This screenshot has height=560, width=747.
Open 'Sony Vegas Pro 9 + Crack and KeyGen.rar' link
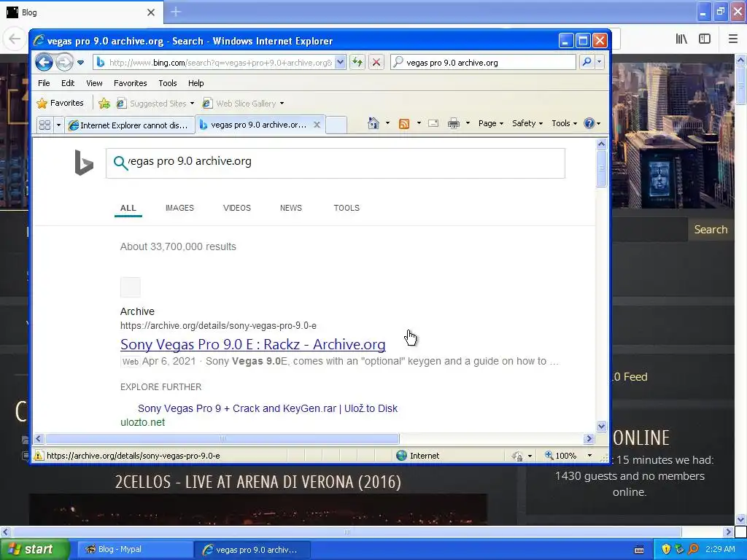[x=268, y=408]
